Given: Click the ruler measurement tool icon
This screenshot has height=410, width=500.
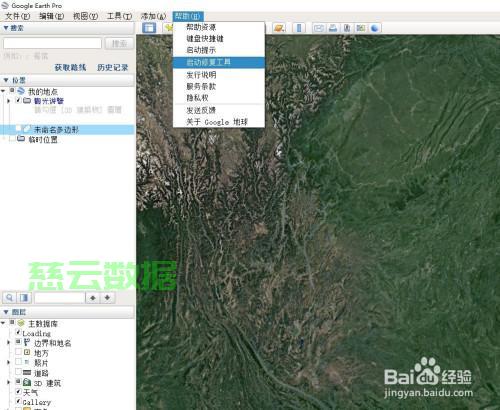Looking at the screenshot, I should (x=299, y=28).
